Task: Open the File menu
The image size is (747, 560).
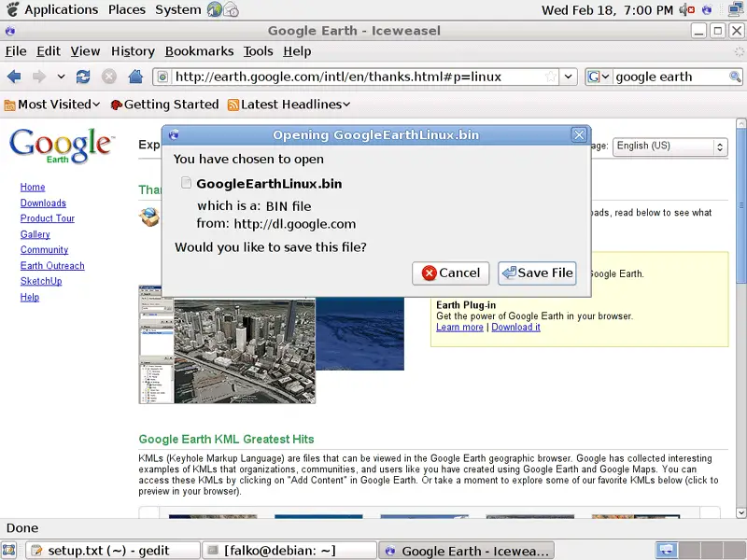Action: [x=16, y=51]
